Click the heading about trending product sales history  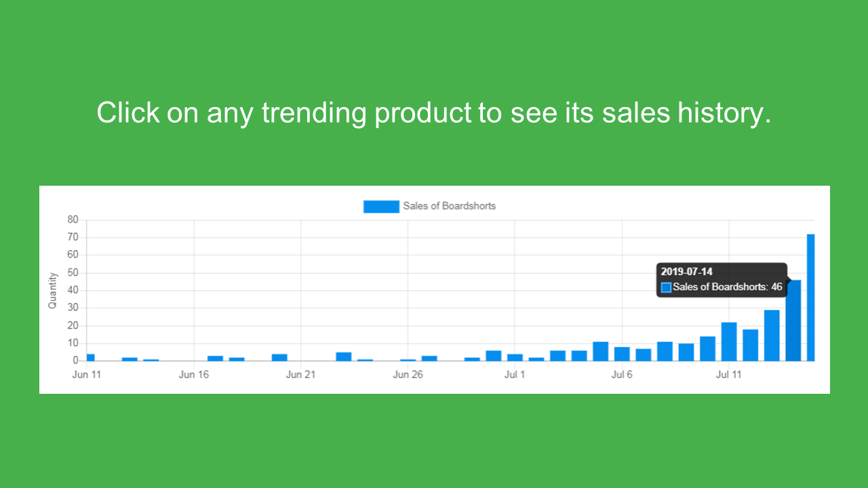tap(434, 113)
